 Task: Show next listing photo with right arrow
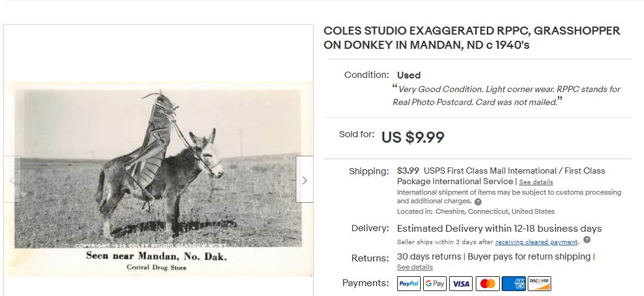[x=304, y=180]
